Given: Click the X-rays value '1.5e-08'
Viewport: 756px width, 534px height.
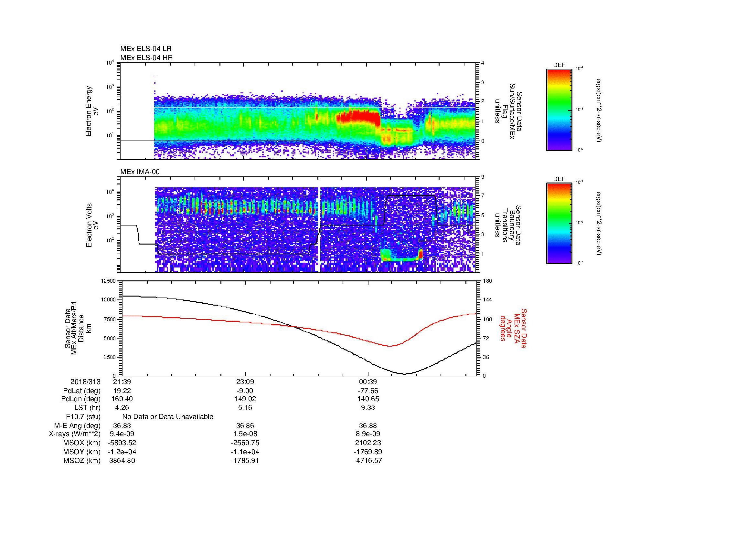Looking at the screenshot, I should coord(245,434).
